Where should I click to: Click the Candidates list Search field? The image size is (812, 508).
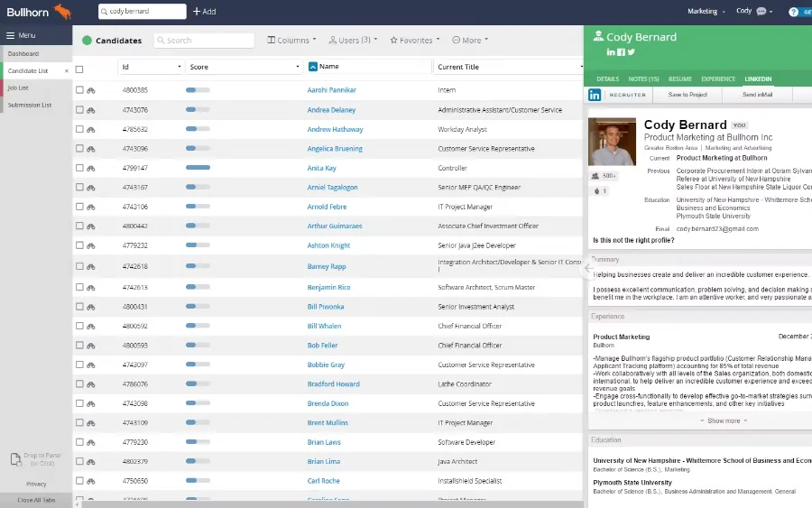coord(204,41)
